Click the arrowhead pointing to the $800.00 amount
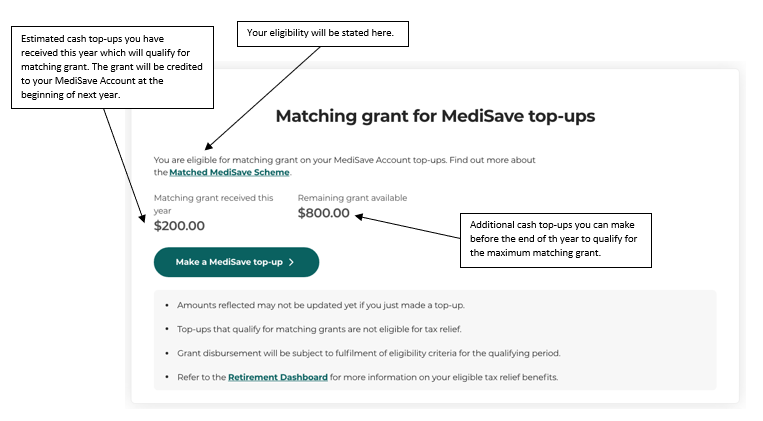Viewport: 763px width, 421px height. [x=359, y=217]
